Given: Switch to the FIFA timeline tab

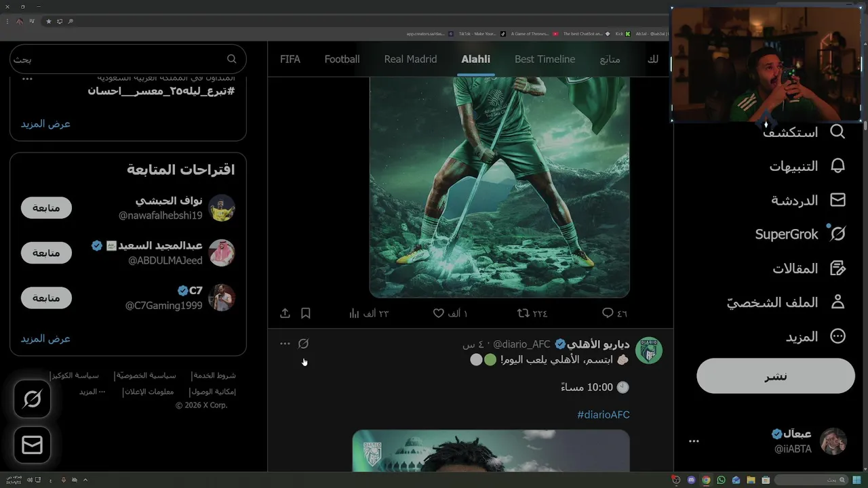Looking at the screenshot, I should (290, 59).
